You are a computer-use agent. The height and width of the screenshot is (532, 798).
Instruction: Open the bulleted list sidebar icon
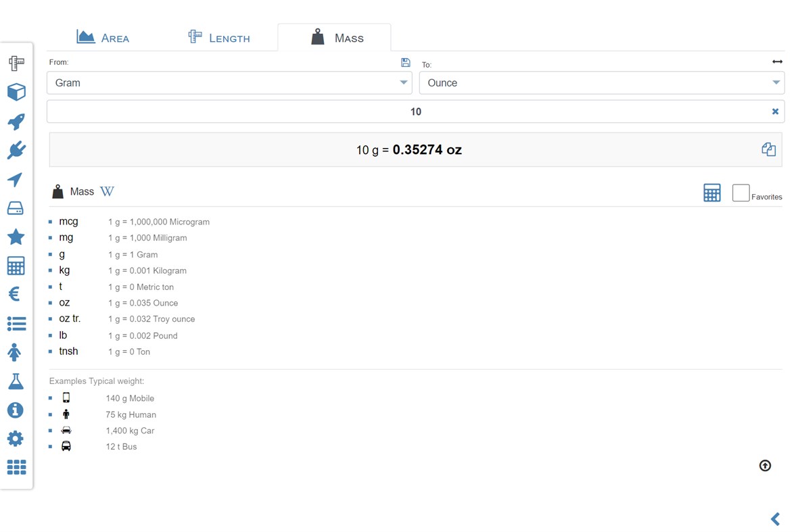[16, 324]
